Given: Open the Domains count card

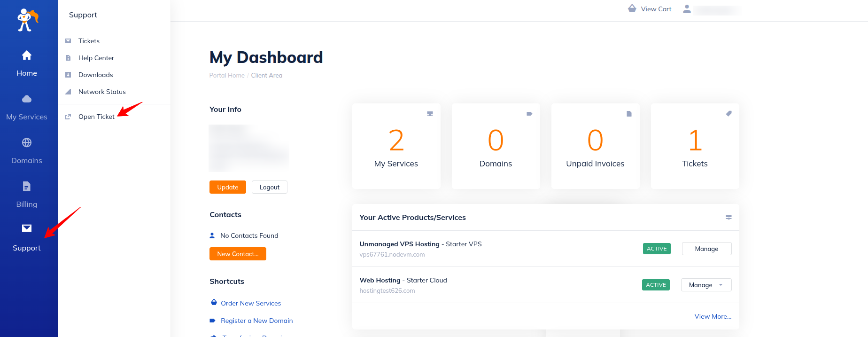Looking at the screenshot, I should click(496, 146).
